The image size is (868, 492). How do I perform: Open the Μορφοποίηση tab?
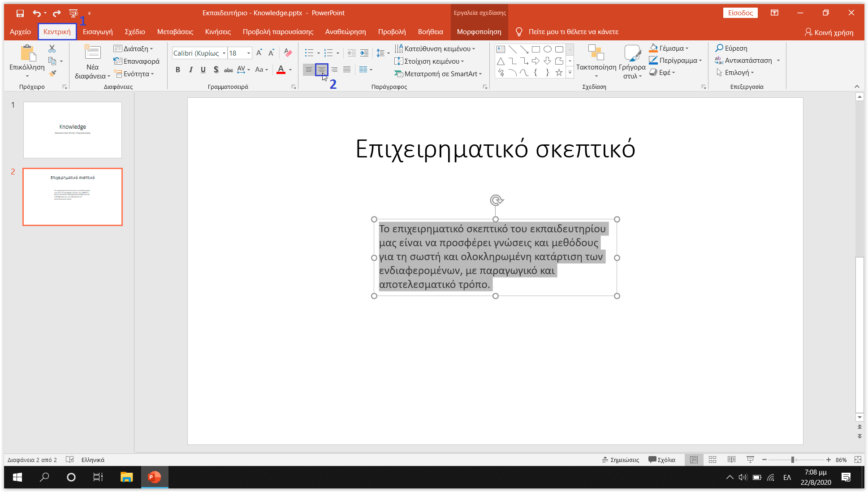[x=479, y=32]
